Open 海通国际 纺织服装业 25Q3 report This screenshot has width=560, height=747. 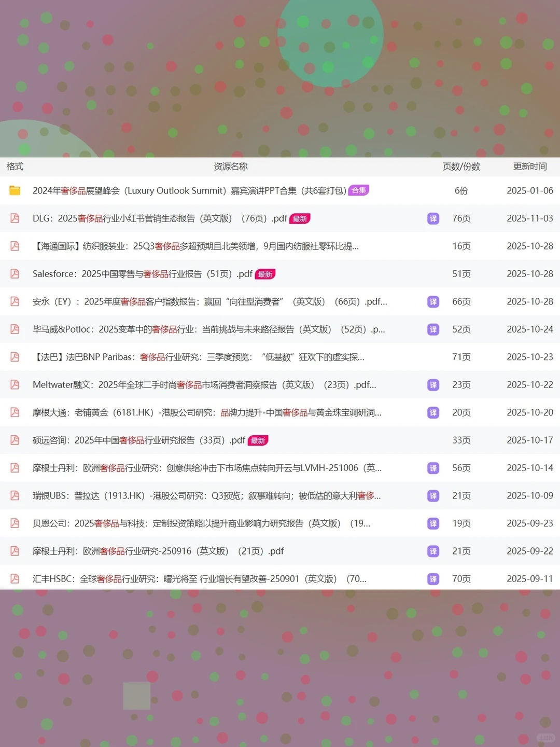click(x=195, y=246)
